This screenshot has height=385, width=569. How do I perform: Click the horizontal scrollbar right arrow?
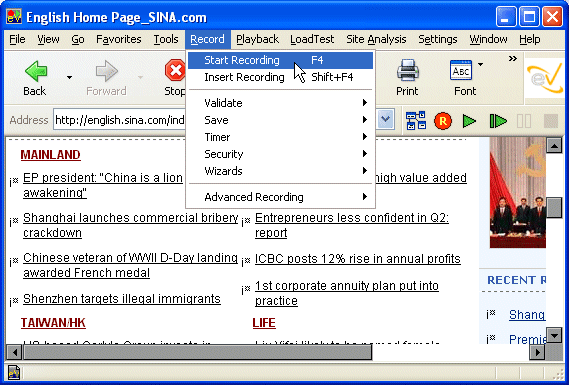538,352
